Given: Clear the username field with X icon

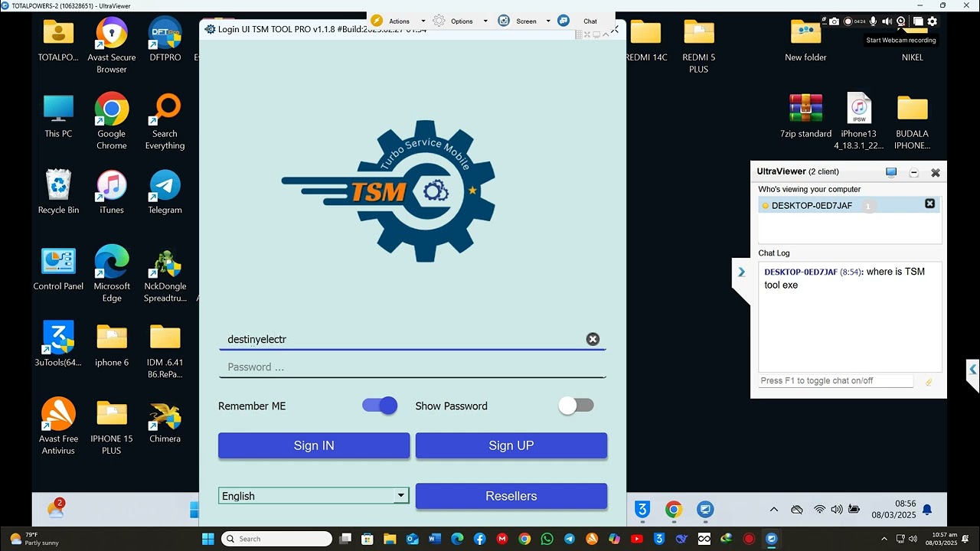Looking at the screenshot, I should 593,339.
